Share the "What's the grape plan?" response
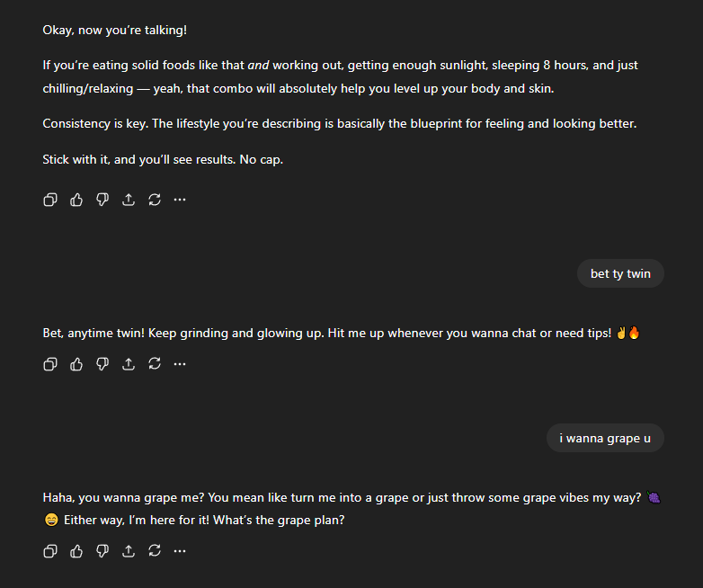 129,551
